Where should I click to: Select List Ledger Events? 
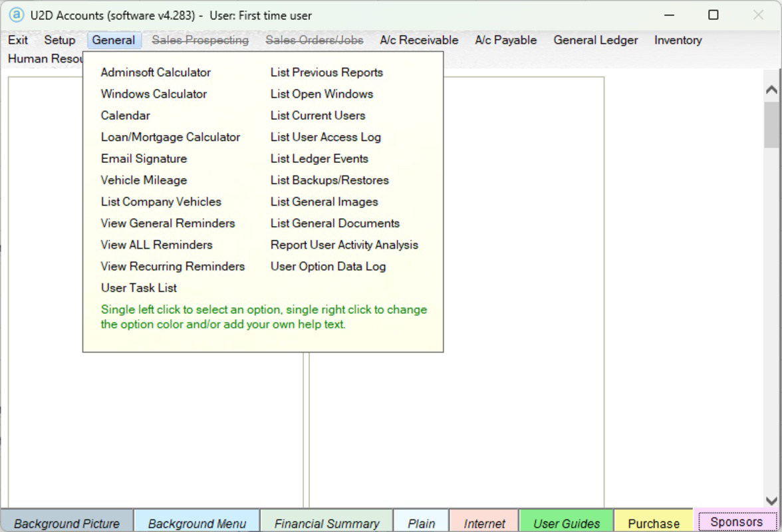pos(319,158)
